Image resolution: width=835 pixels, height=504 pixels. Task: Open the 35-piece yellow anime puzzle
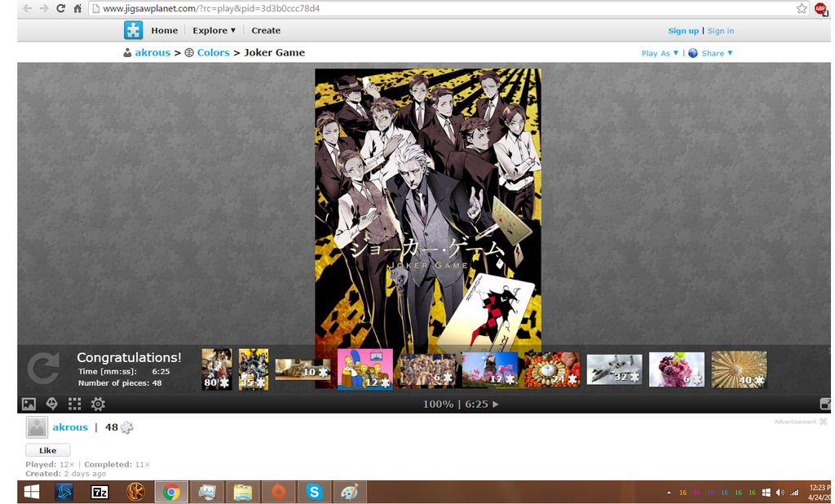(x=254, y=369)
